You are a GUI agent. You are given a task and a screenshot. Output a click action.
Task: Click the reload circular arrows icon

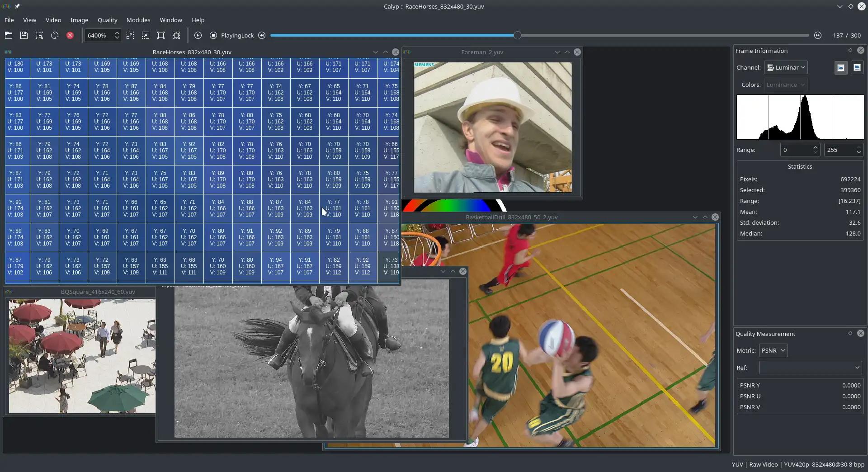55,35
